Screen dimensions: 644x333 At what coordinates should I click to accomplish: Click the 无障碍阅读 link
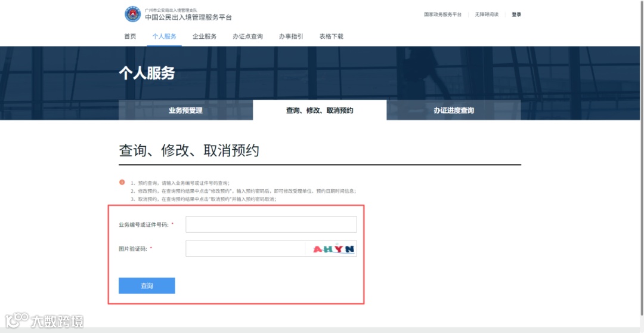[x=487, y=14]
